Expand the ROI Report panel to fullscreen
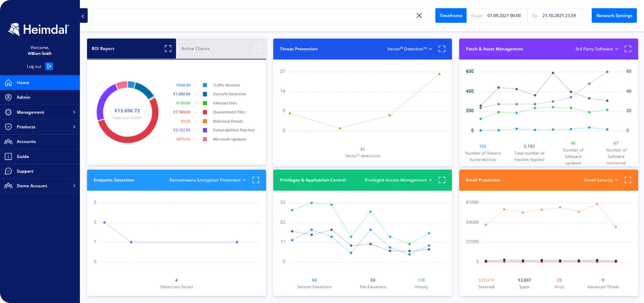This screenshot has height=303, width=644. tap(168, 49)
